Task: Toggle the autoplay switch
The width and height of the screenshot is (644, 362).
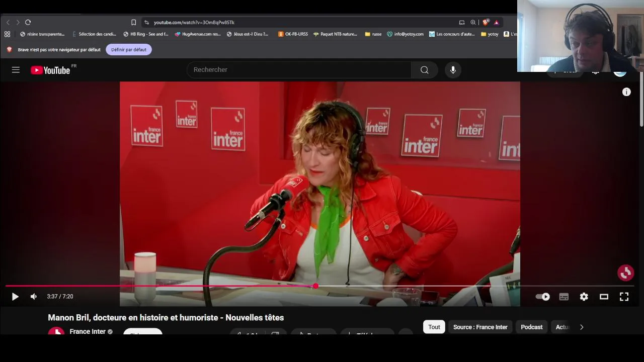Action: [x=542, y=297]
